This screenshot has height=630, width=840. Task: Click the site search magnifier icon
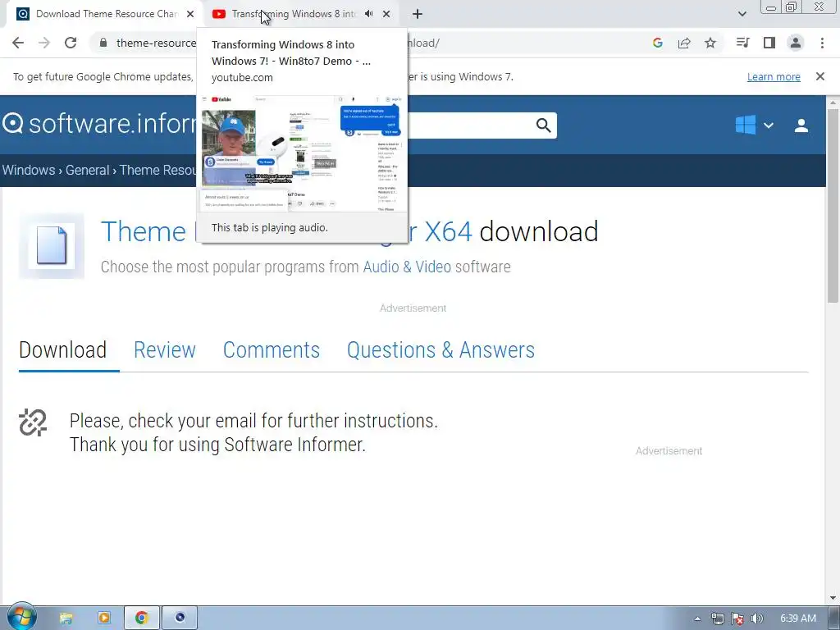tap(543, 126)
